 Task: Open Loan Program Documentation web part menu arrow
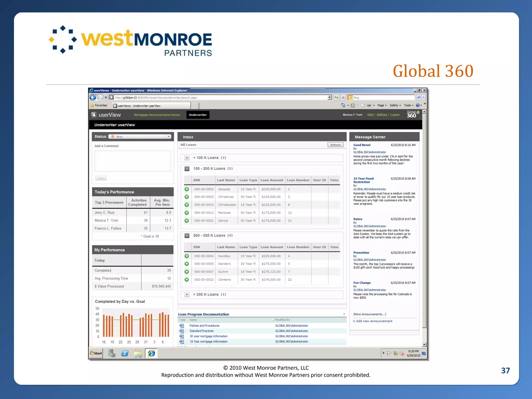point(344,314)
